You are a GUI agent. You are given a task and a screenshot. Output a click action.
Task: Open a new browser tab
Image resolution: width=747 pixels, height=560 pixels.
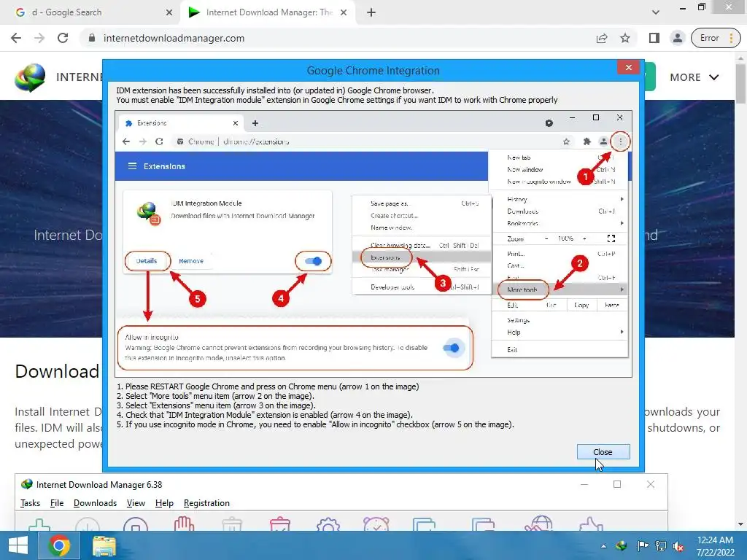tap(371, 12)
